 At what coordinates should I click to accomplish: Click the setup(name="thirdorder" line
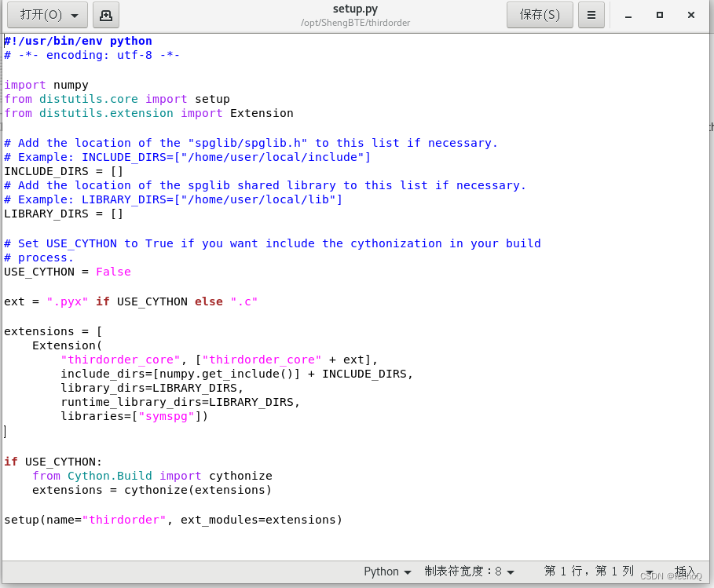click(173, 520)
